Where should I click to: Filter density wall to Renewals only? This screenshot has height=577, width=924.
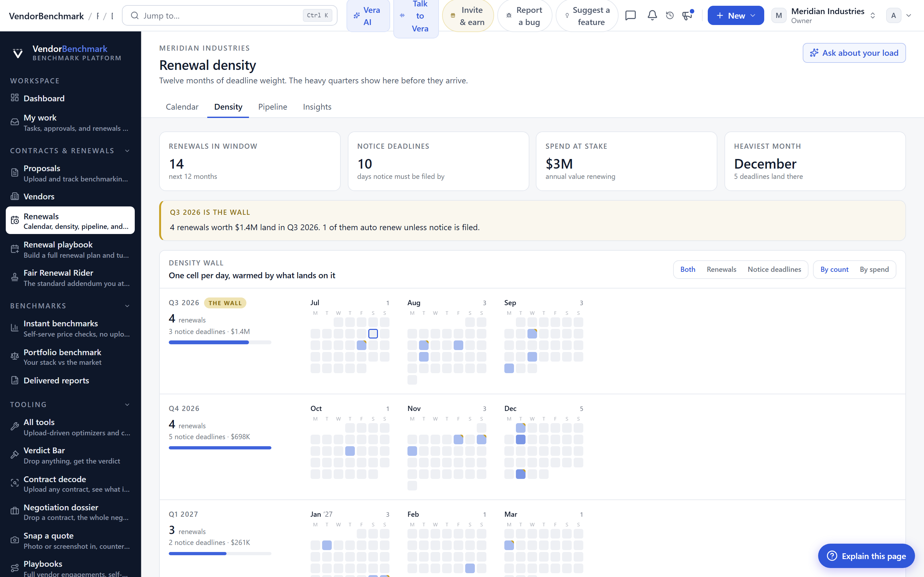coord(721,269)
